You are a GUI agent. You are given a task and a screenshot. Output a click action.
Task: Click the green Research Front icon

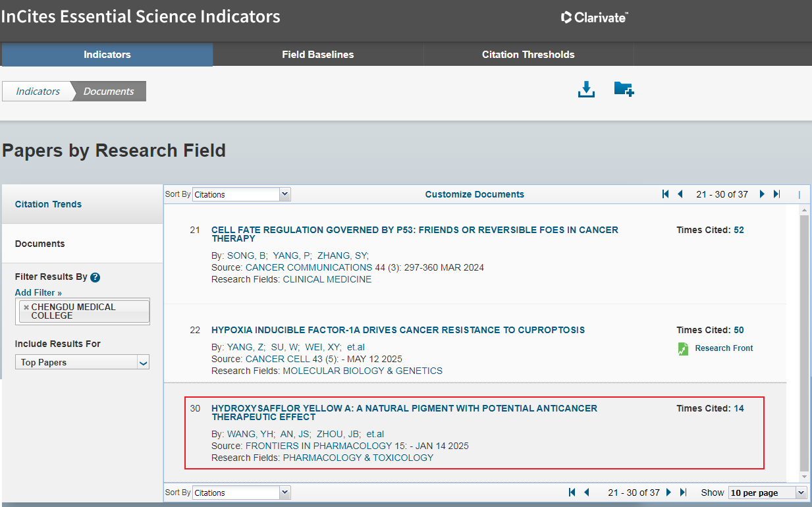click(683, 348)
